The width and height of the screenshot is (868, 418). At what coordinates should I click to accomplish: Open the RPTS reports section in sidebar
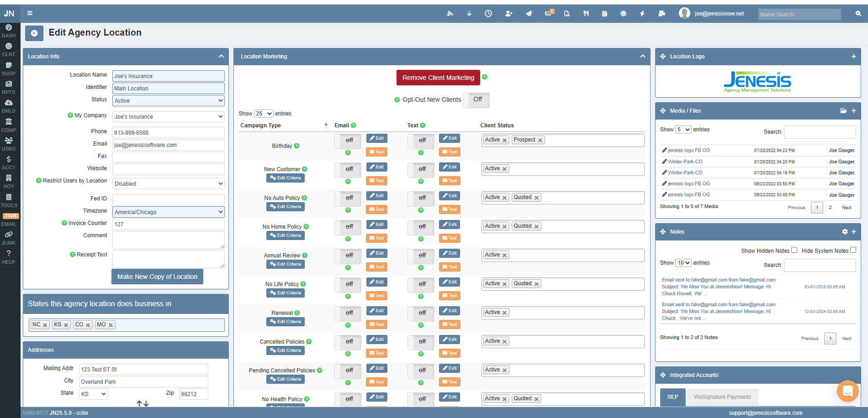pos(9,87)
